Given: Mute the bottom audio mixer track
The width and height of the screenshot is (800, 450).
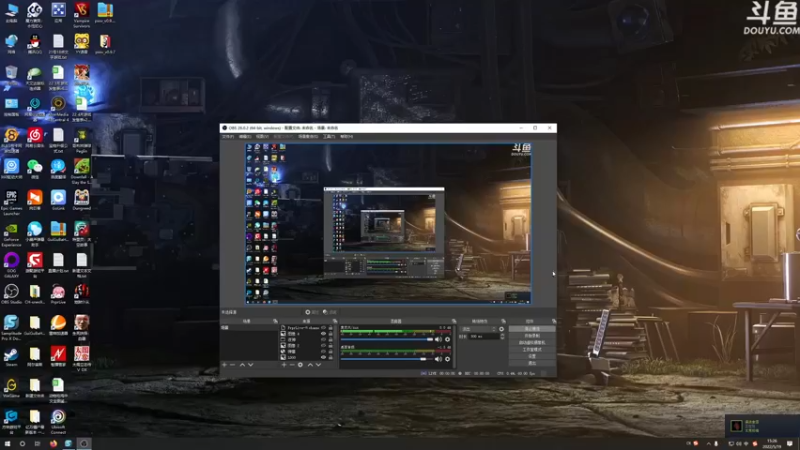Looking at the screenshot, I should coord(438,359).
